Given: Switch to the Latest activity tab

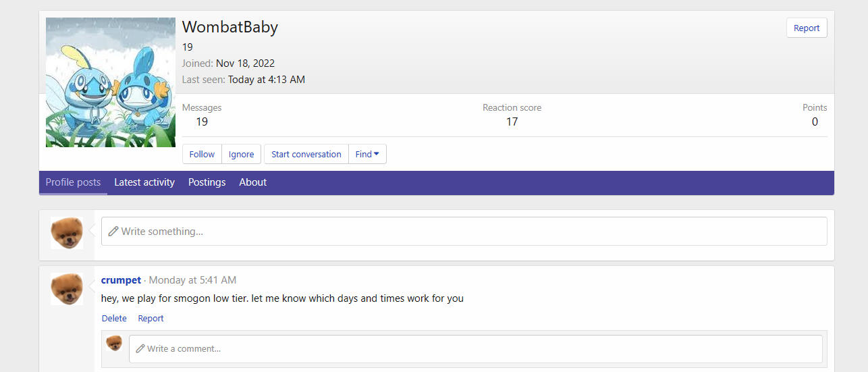Looking at the screenshot, I should click(x=144, y=182).
